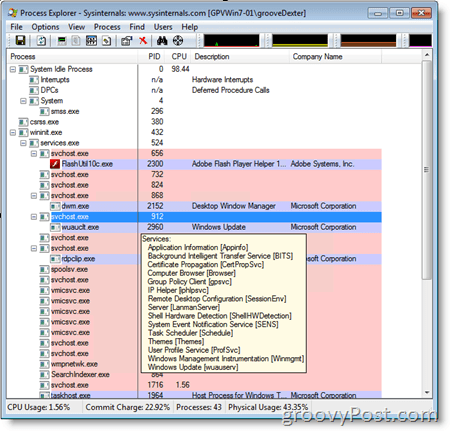The height and width of the screenshot is (431, 450).
Task: Click the icon beside csrss.exe
Action: pos(23,122)
